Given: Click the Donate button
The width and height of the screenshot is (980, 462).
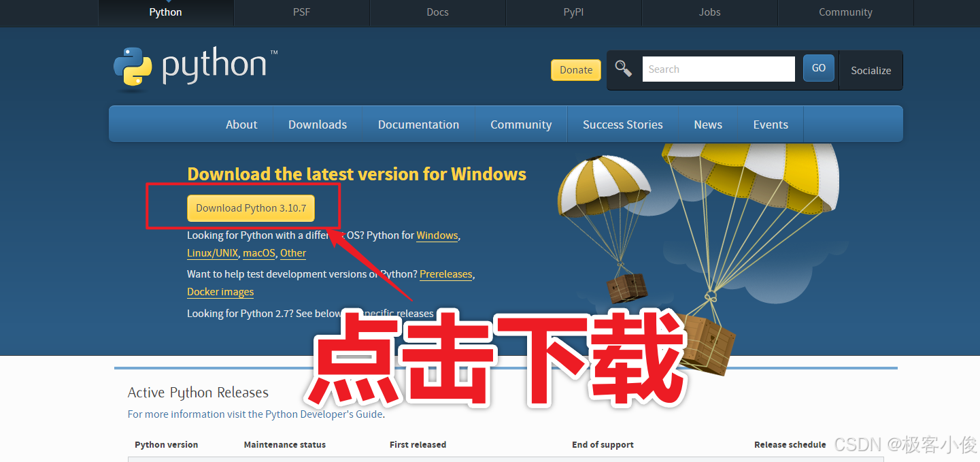Looking at the screenshot, I should [576, 69].
